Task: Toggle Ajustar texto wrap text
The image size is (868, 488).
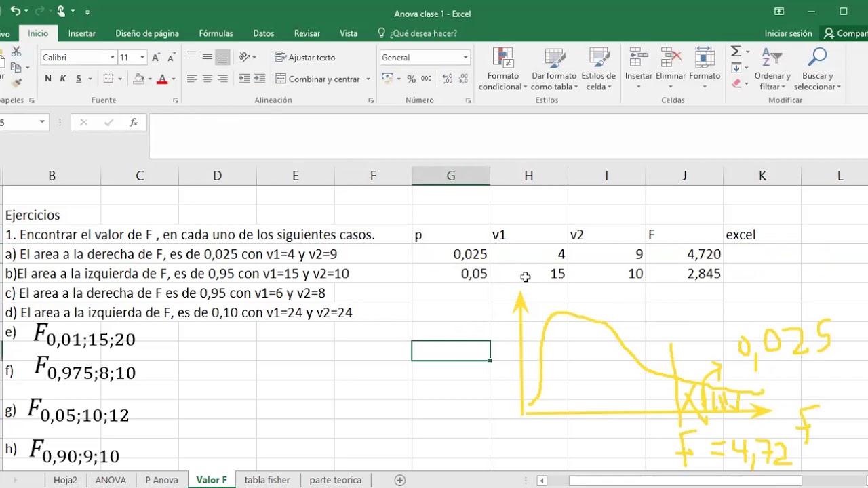Action: tap(305, 58)
